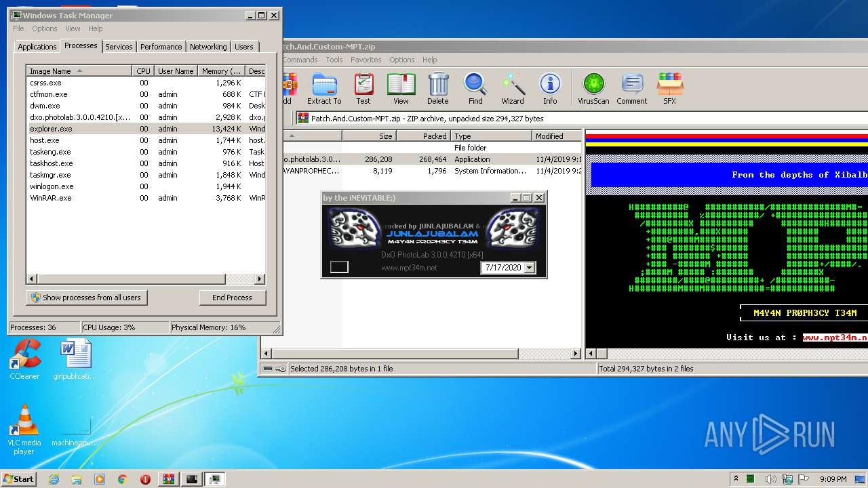Viewport: 868px width, 488px height.
Task: Select the winlogon.exe process row
Action: (146, 186)
